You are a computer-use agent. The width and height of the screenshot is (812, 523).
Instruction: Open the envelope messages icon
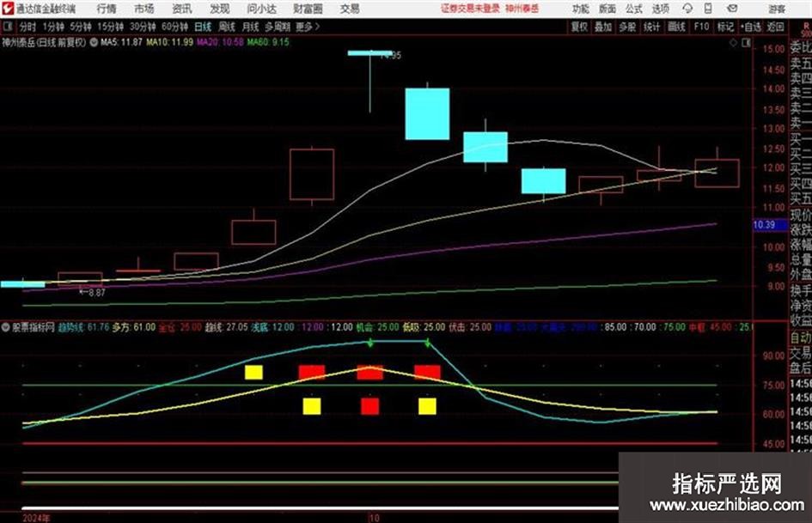(x=732, y=9)
